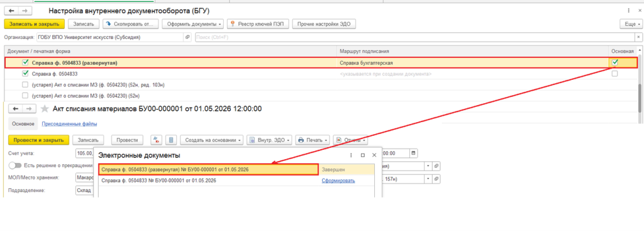Click Завершен status cell
This screenshot has width=644, height=231.
coord(347,169)
